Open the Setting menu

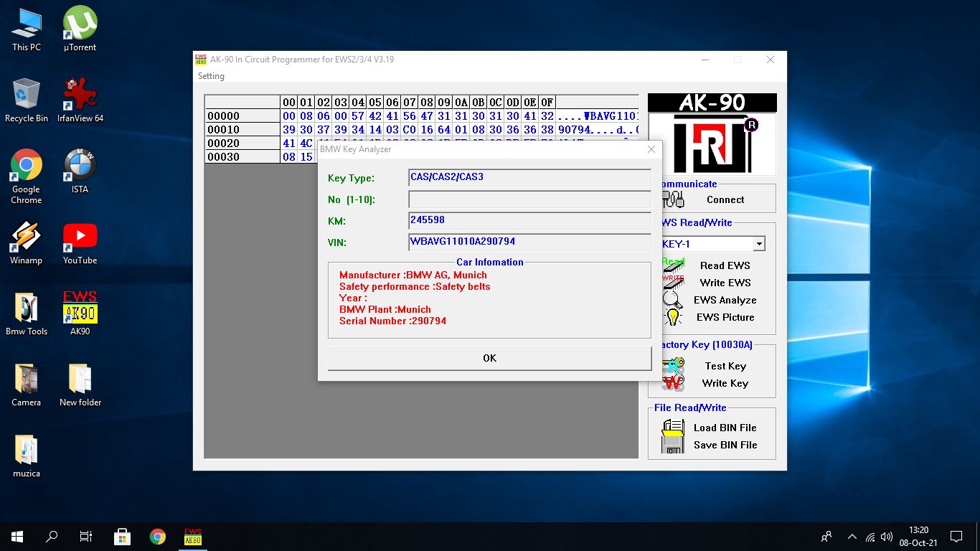(211, 76)
